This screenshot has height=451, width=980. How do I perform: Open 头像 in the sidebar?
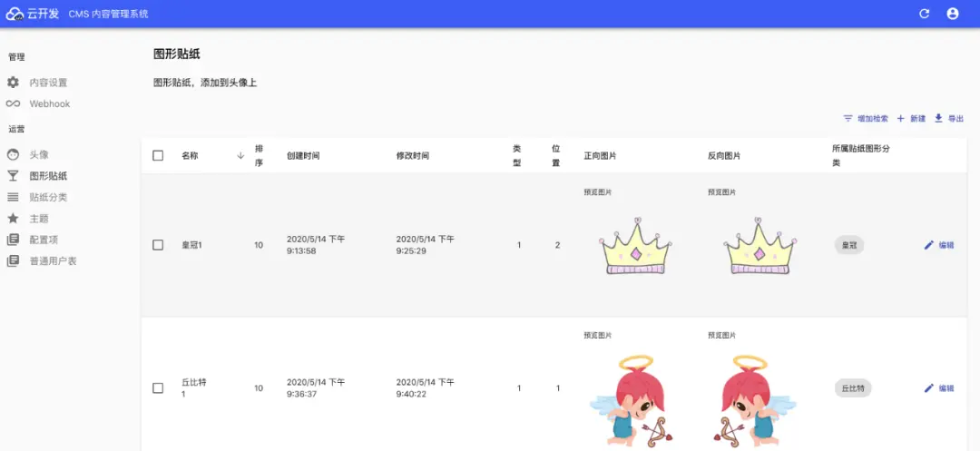pyautogui.click(x=39, y=155)
